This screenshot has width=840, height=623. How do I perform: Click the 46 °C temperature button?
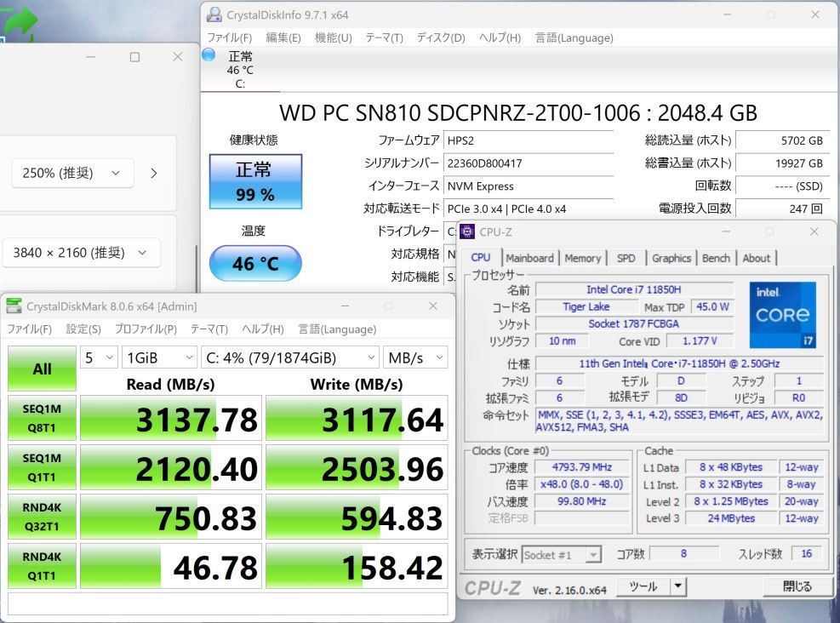tap(255, 263)
